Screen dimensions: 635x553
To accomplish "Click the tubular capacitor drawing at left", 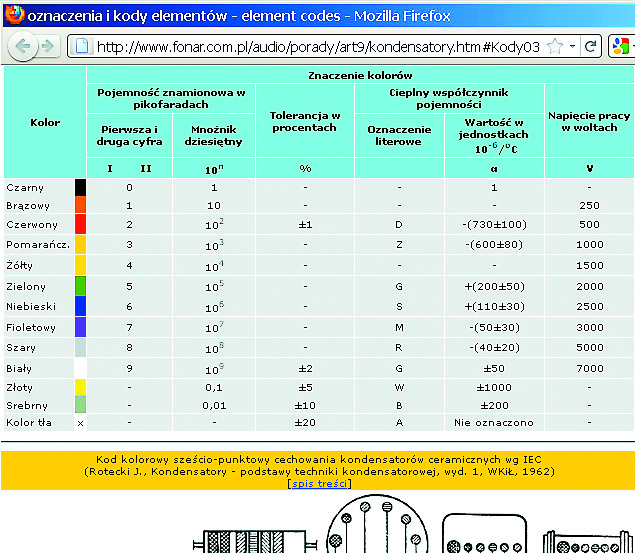I will pyautogui.click(x=254, y=541).
